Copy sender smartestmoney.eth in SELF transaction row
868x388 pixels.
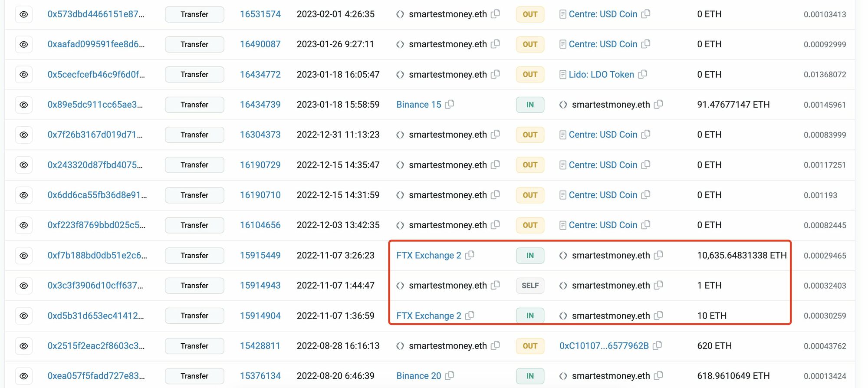pyautogui.click(x=495, y=285)
